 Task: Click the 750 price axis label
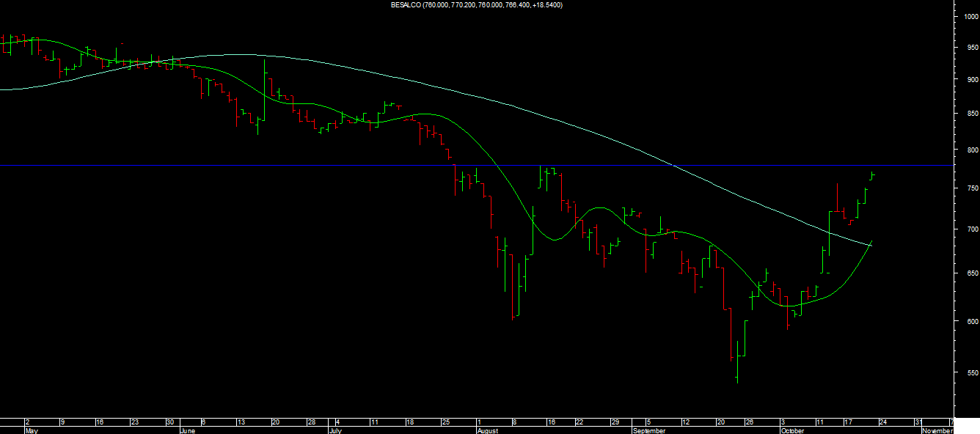(971, 188)
